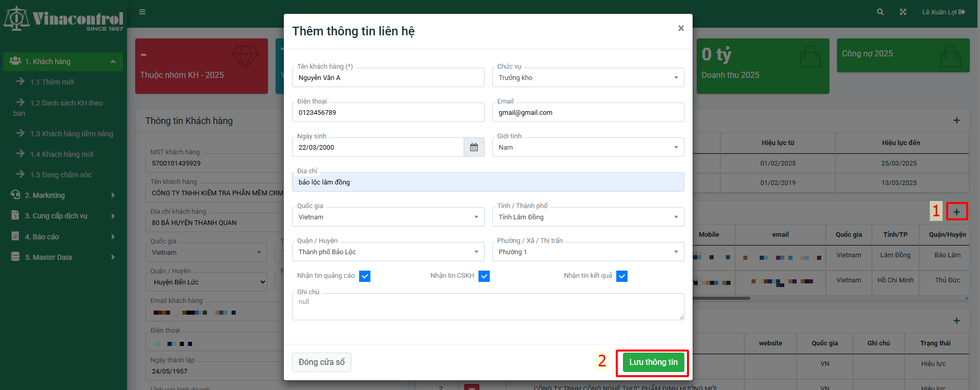Viewport: 980px width, 390px height.
Task: Expand the 3. Cung cấp dịch vụ menu
Action: pos(113,216)
